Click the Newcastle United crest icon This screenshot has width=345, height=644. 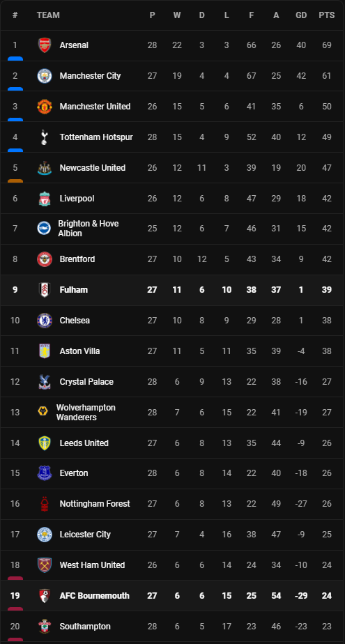(x=45, y=168)
